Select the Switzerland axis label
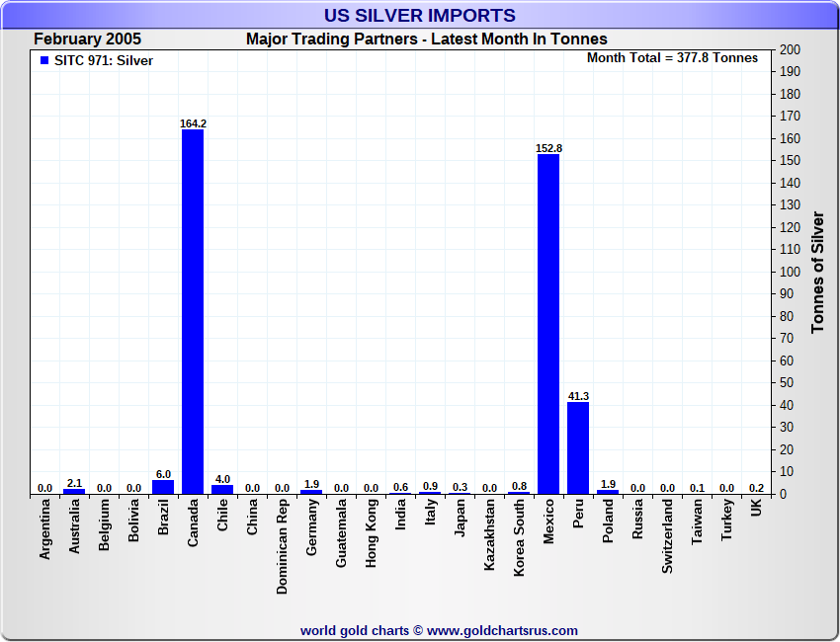The height and width of the screenshot is (642, 840). (x=667, y=536)
